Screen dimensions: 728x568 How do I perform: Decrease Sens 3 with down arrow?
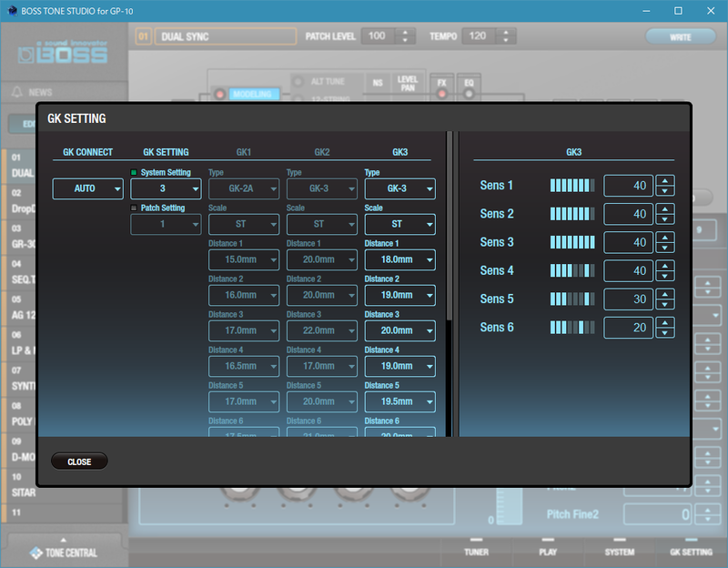coord(665,248)
